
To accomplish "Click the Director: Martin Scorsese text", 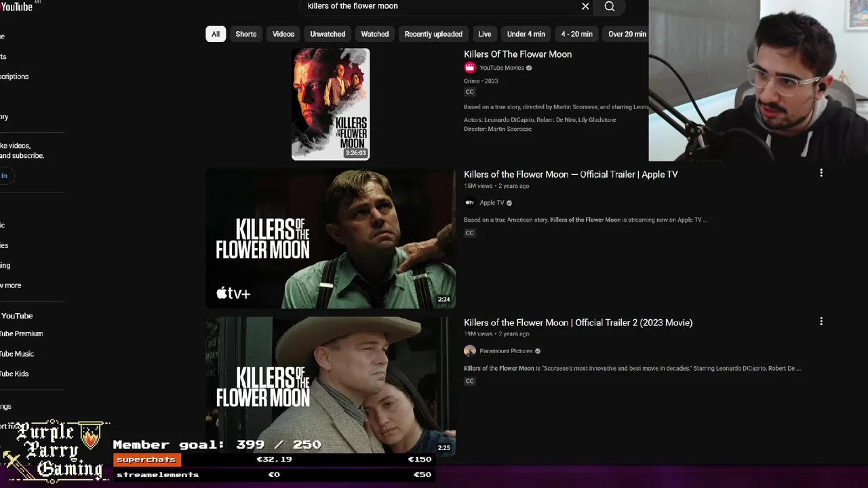I will 498,129.
